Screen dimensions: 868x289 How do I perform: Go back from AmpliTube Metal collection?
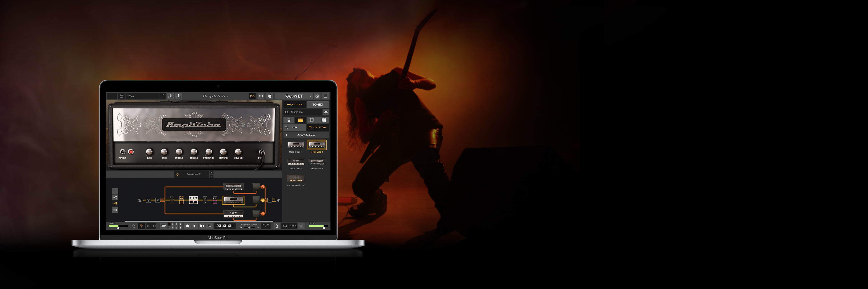(286, 135)
